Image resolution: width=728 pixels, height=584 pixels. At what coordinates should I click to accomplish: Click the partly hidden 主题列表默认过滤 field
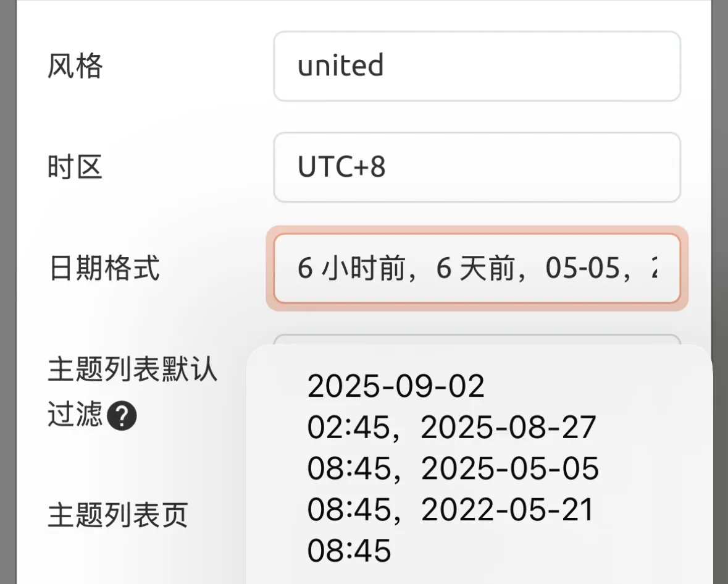point(477,340)
